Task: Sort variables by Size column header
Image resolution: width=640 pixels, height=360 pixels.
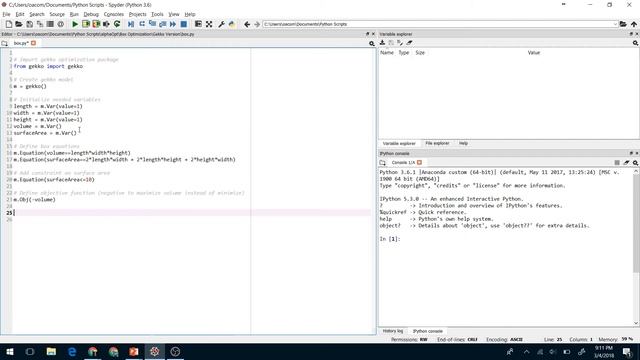Action: [420, 53]
